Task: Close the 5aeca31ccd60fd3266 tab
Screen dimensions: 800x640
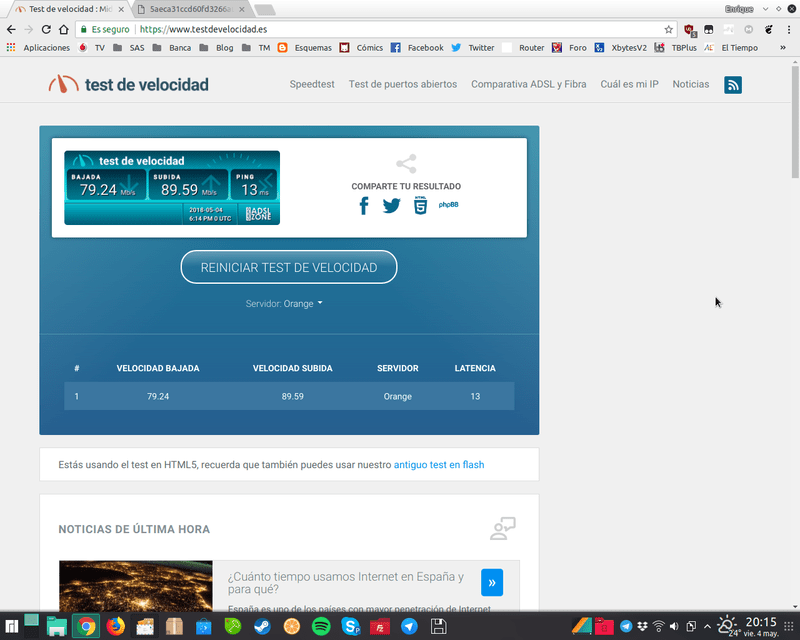Action: (242, 9)
